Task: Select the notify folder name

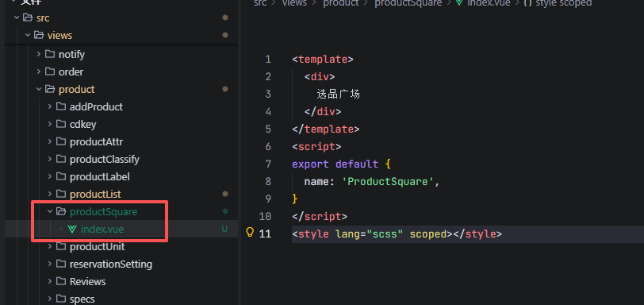Action: tap(71, 54)
